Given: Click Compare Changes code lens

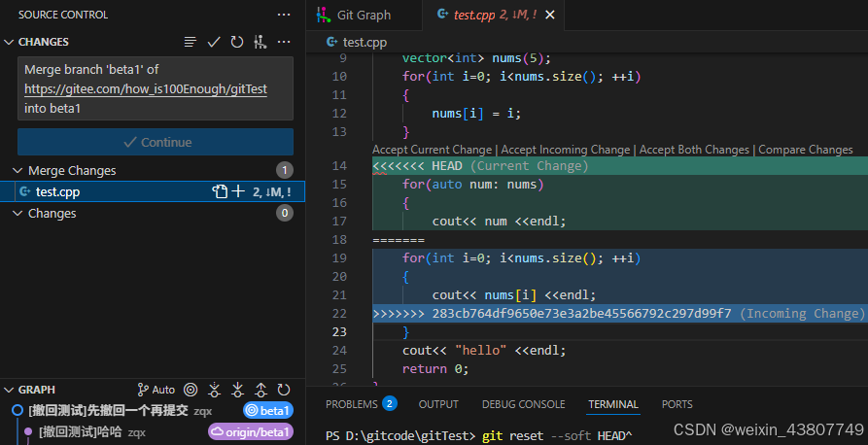Looking at the screenshot, I should (806, 150).
